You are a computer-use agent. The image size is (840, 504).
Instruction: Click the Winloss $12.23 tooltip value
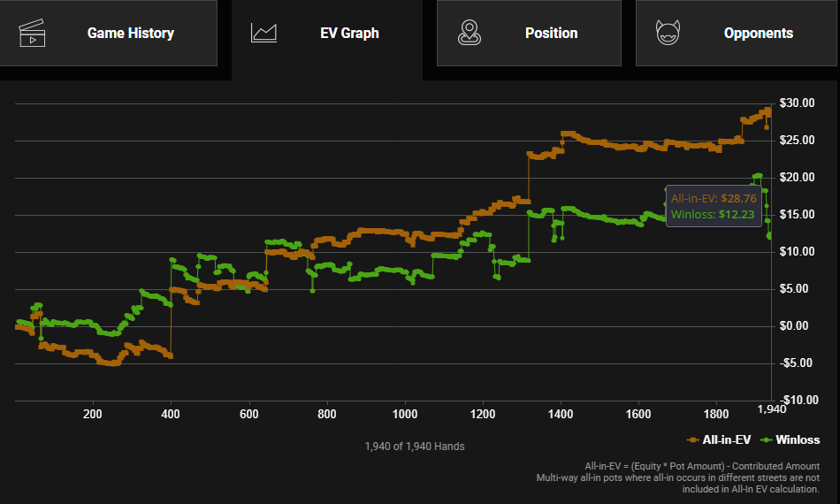[737, 214]
